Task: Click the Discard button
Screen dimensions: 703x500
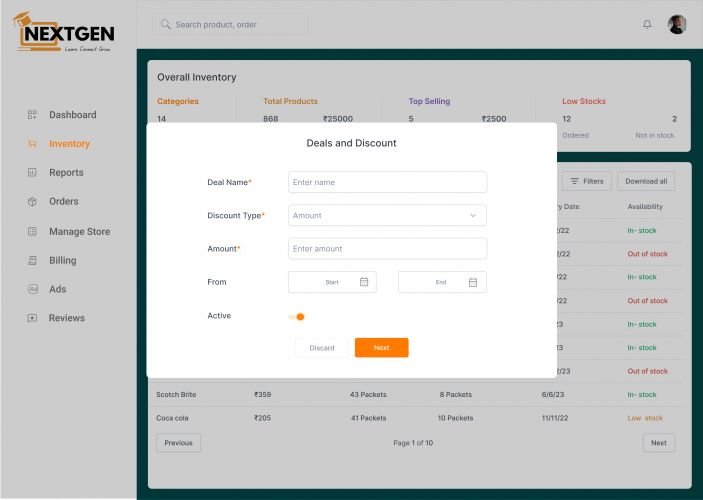Action: [322, 348]
